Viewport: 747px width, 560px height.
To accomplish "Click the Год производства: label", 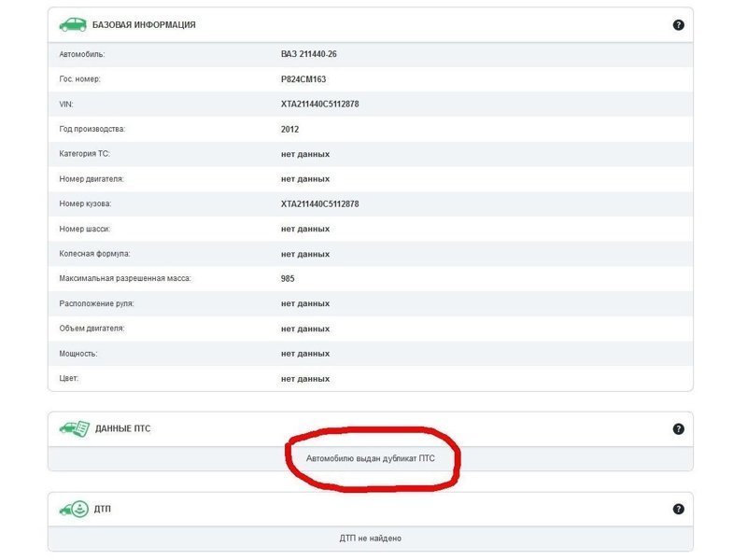I will pos(92,129).
